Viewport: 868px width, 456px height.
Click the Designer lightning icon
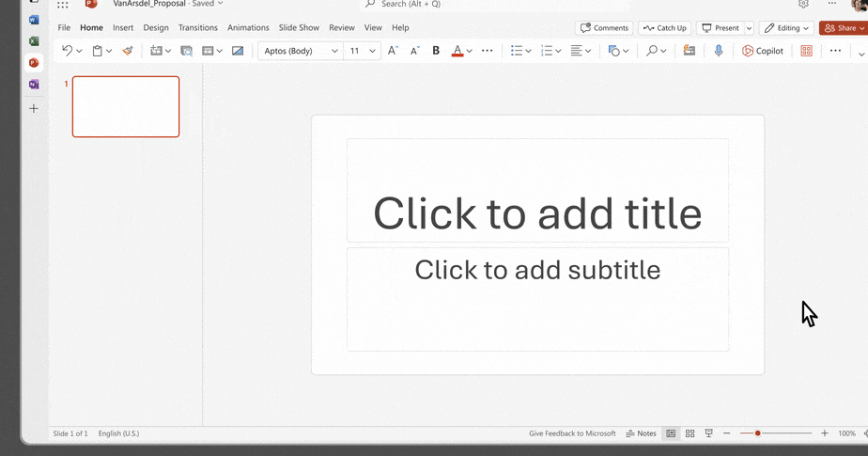(x=690, y=51)
